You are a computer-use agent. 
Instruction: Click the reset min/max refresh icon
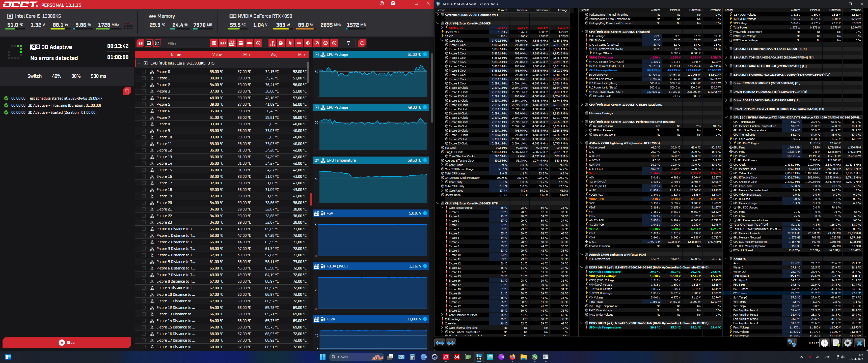[x=362, y=43]
